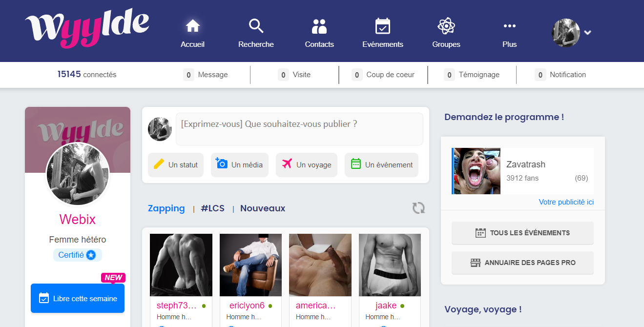Open the Plus three-dots menu
The height and width of the screenshot is (327, 644).
[509, 33]
